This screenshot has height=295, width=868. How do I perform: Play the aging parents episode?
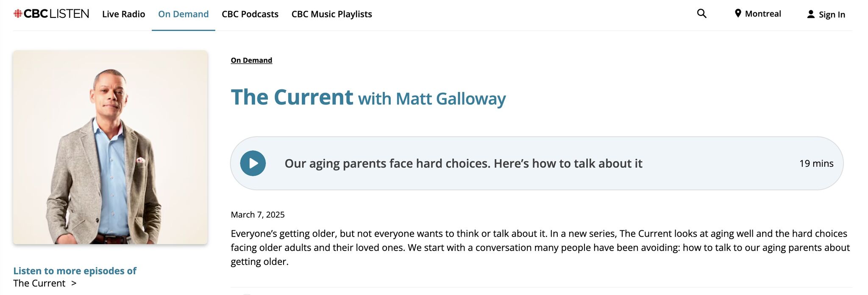click(253, 163)
